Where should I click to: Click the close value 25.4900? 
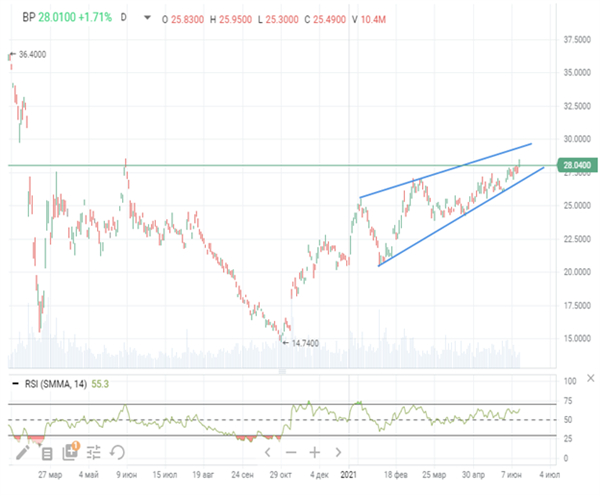(x=329, y=19)
